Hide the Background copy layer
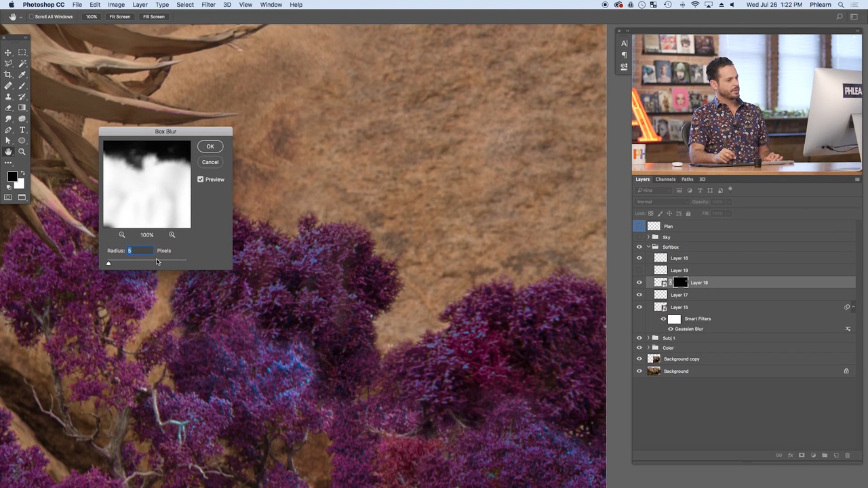Viewport: 868px width, 488px height. [x=639, y=359]
